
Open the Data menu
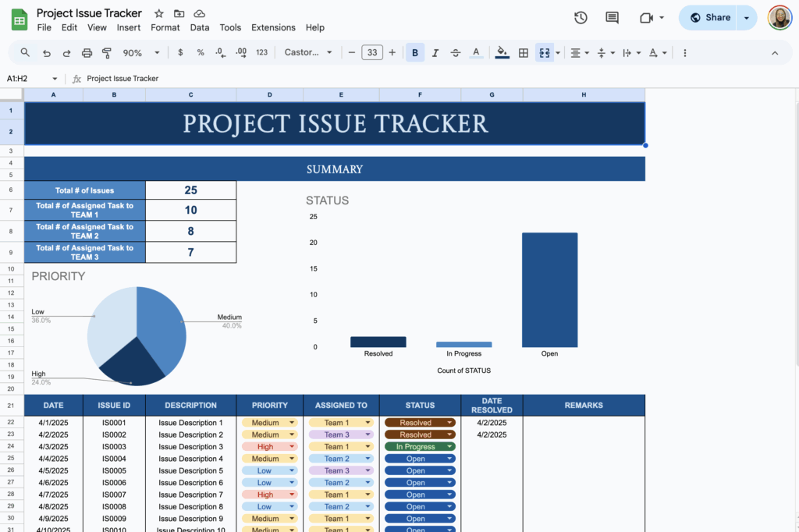click(x=200, y=27)
